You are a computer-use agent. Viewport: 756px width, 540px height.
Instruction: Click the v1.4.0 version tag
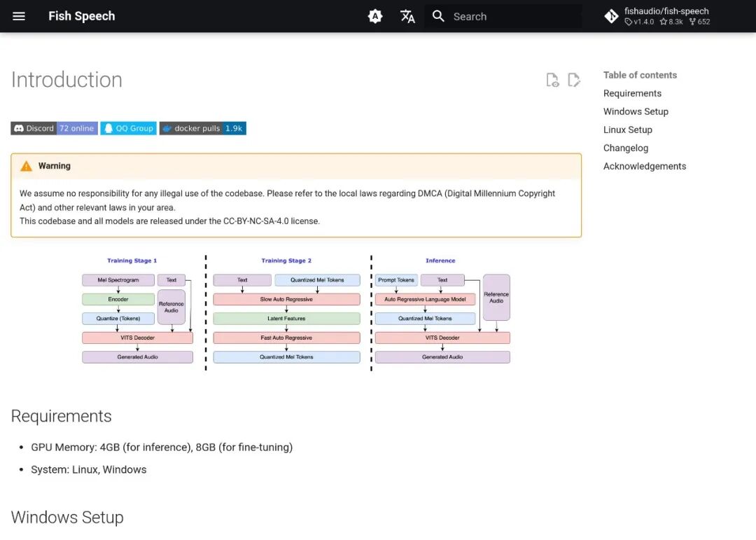pos(639,22)
